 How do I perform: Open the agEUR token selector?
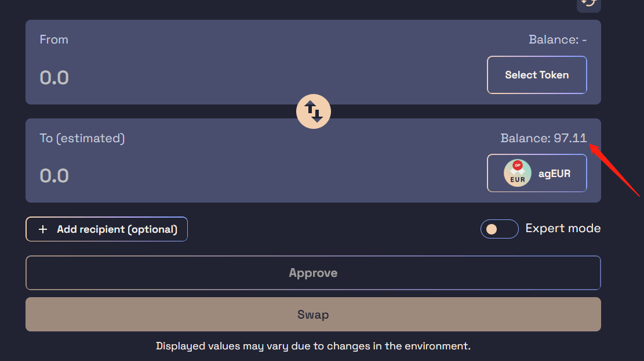(537, 173)
